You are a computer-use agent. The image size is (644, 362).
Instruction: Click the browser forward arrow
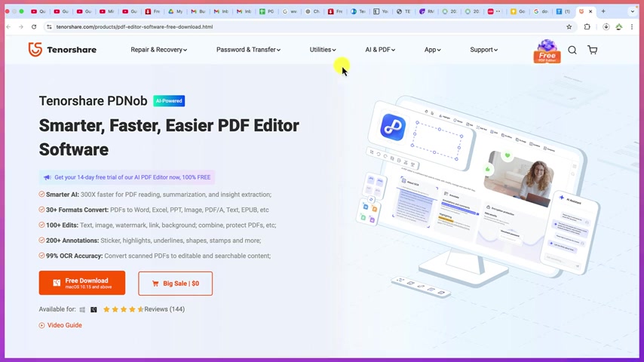21,26
